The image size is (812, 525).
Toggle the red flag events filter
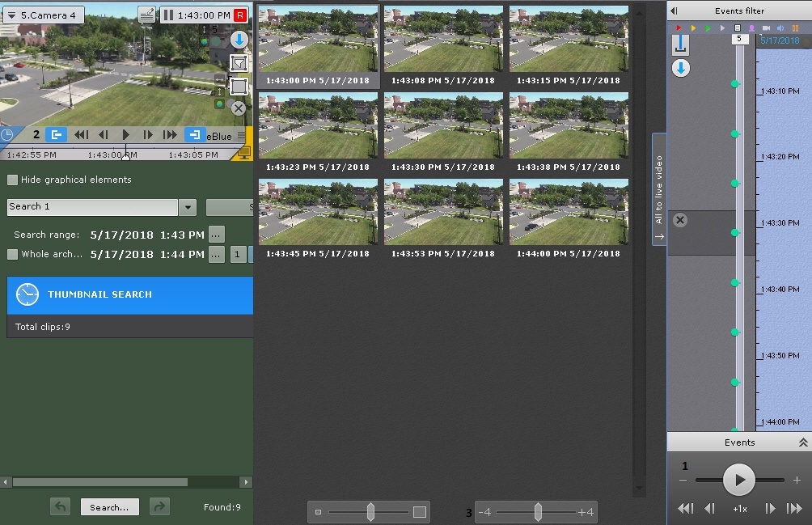coord(679,28)
